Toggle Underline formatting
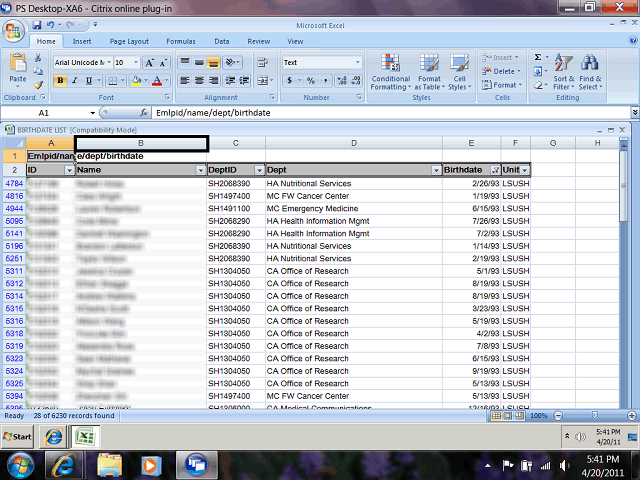This screenshot has height=480, width=640. [x=88, y=80]
